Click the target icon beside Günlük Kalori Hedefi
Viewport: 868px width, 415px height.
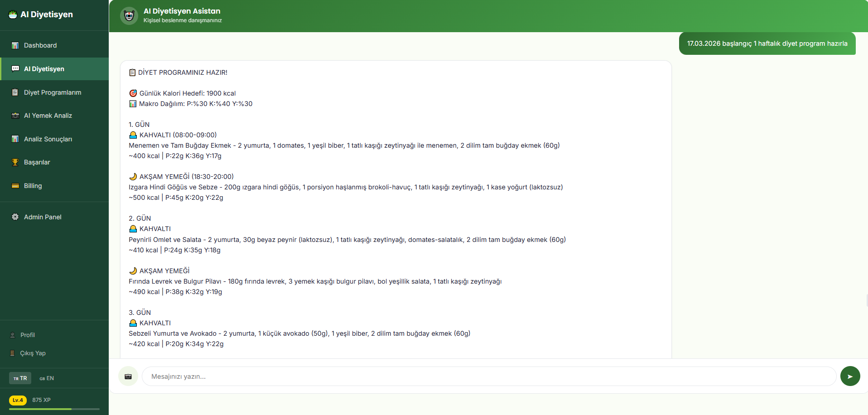coord(133,93)
